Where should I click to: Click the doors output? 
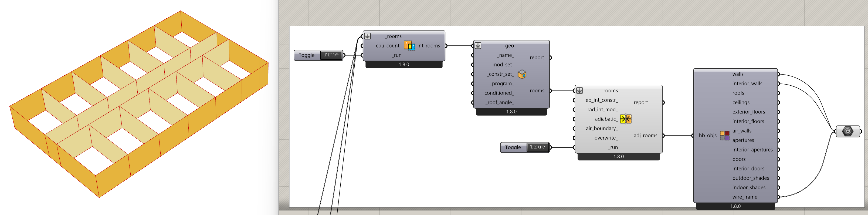739,159
